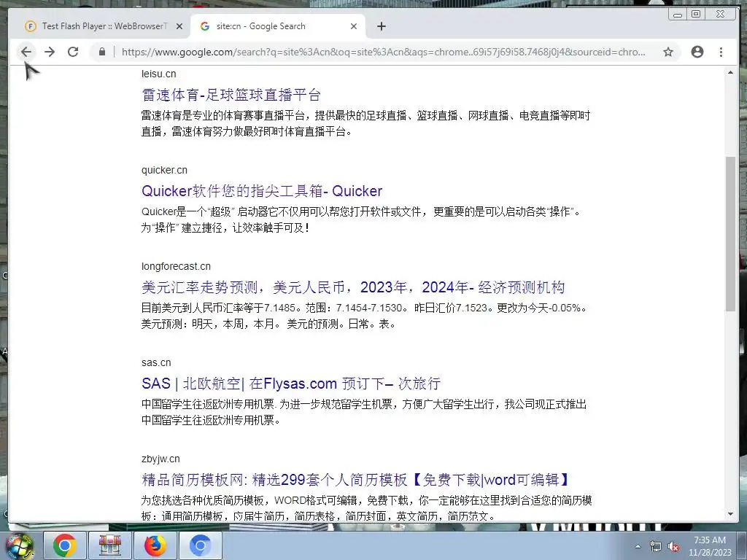
Task: Open the Chrome profile avatar menu
Action: click(697, 52)
